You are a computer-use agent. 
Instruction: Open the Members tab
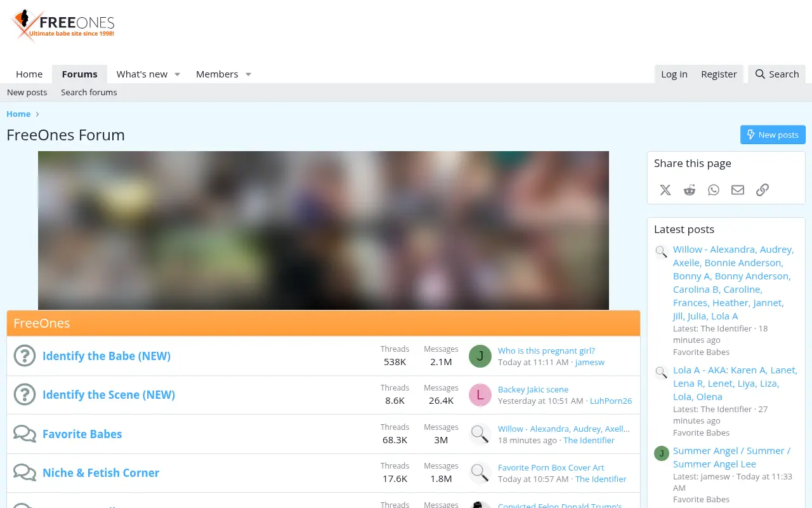217,74
